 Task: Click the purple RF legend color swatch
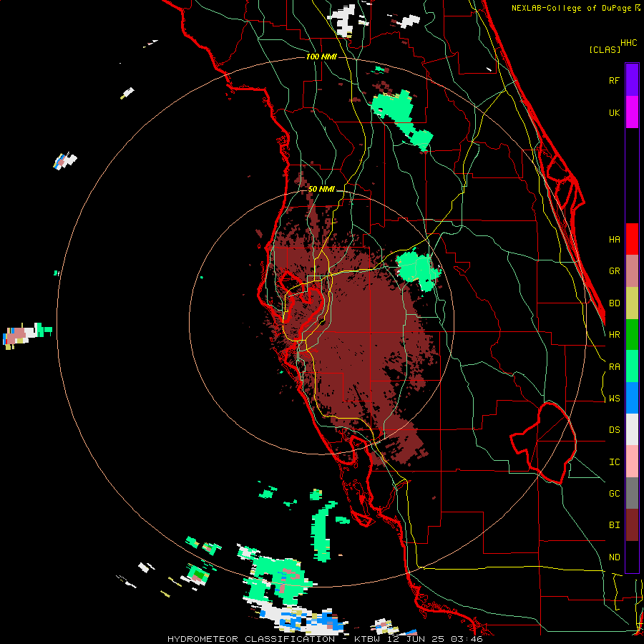tap(632, 80)
